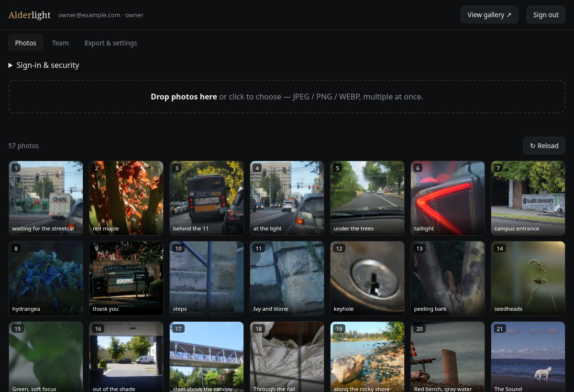The image size is (574, 392).
Task: Open the Export & settings tab
Action: (x=111, y=43)
